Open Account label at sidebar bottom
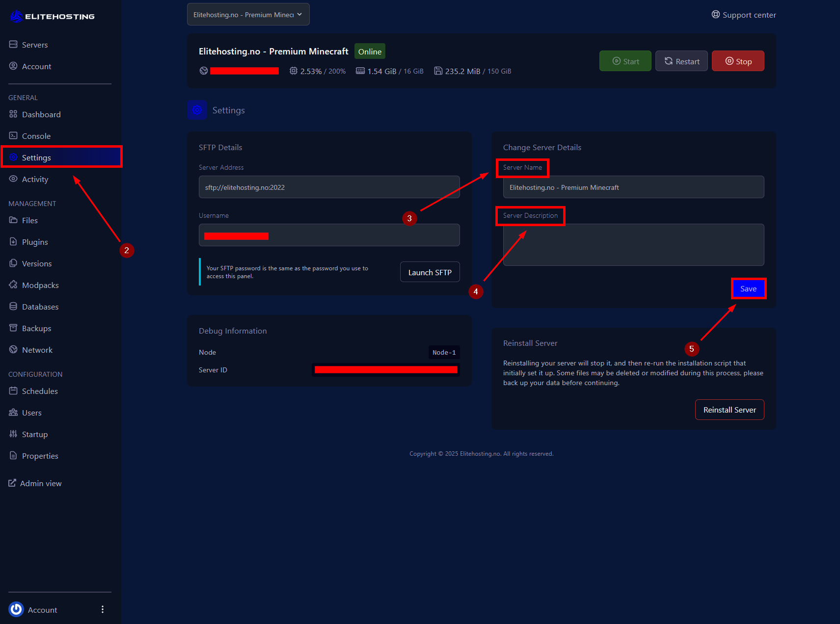Screen dimensions: 840x624 click(x=43, y=610)
